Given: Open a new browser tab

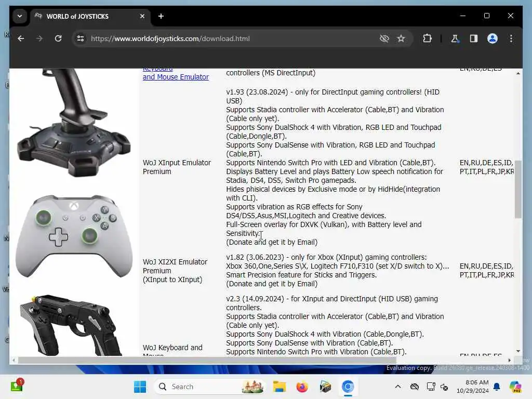Looking at the screenshot, I should [x=161, y=16].
